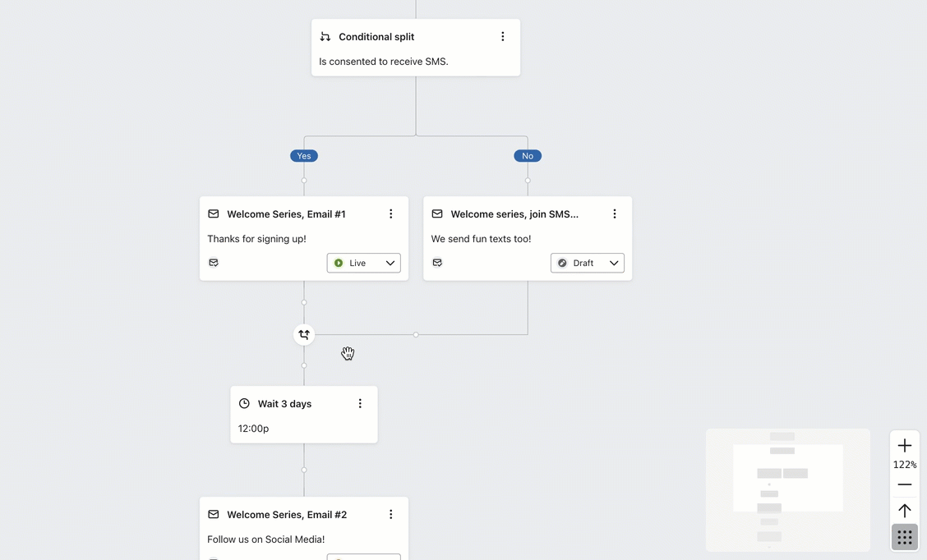
Task: Click the flow minimap thumbnail
Action: (x=787, y=490)
